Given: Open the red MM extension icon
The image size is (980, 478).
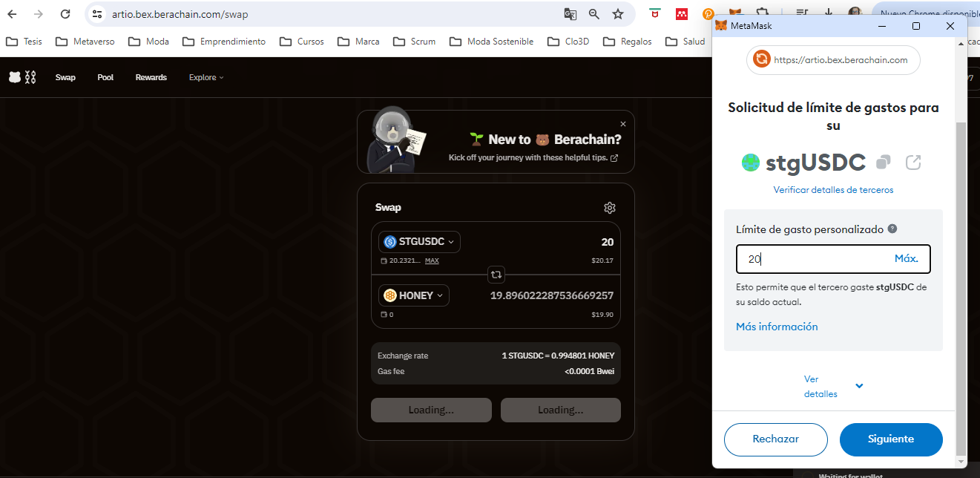Looking at the screenshot, I should coord(682,13).
